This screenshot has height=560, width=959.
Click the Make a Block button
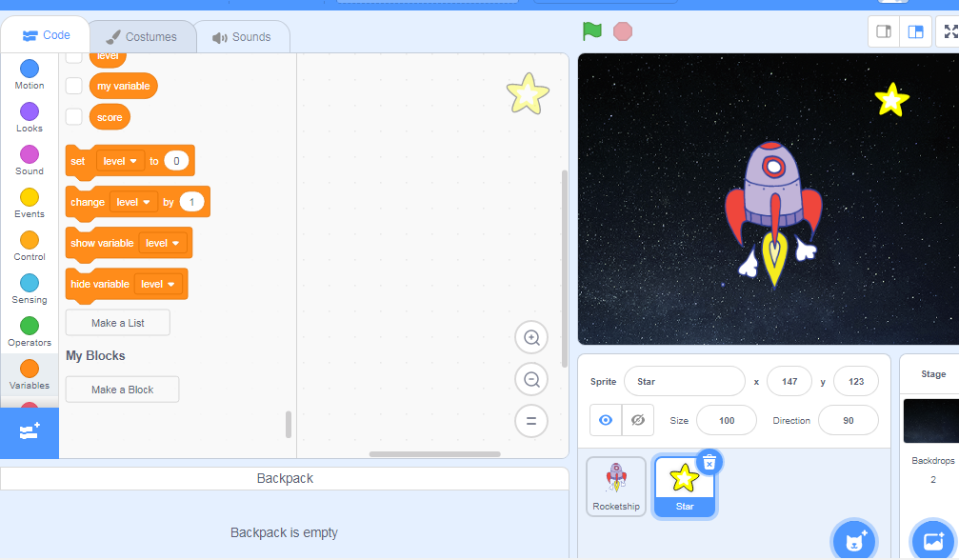pyautogui.click(x=122, y=390)
